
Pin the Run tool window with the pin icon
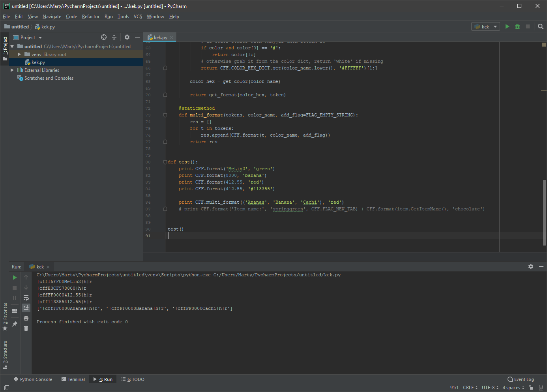(14, 324)
